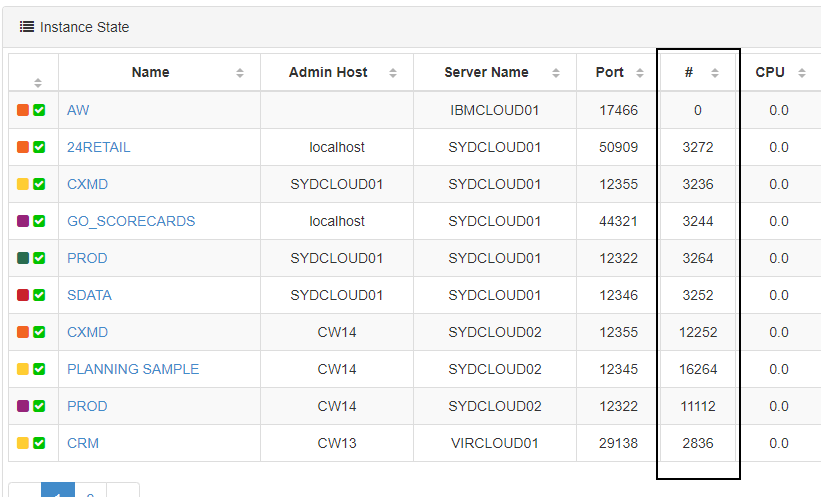Toggle the green checkbox for CRM instance

click(39, 443)
